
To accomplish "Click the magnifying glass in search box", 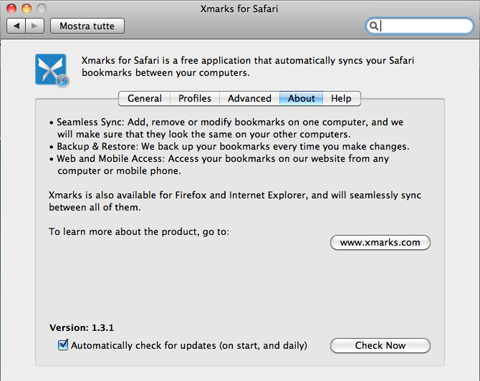I will tap(374, 26).
